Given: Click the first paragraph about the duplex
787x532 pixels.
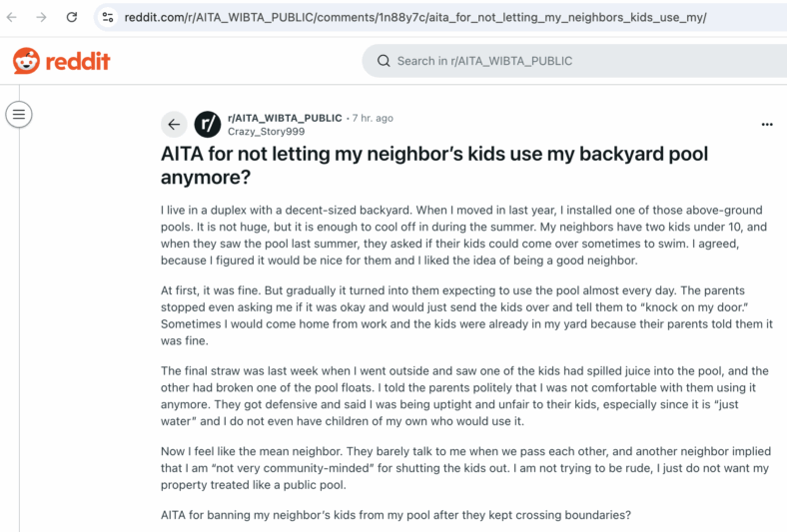Looking at the screenshot, I should coord(463,236).
